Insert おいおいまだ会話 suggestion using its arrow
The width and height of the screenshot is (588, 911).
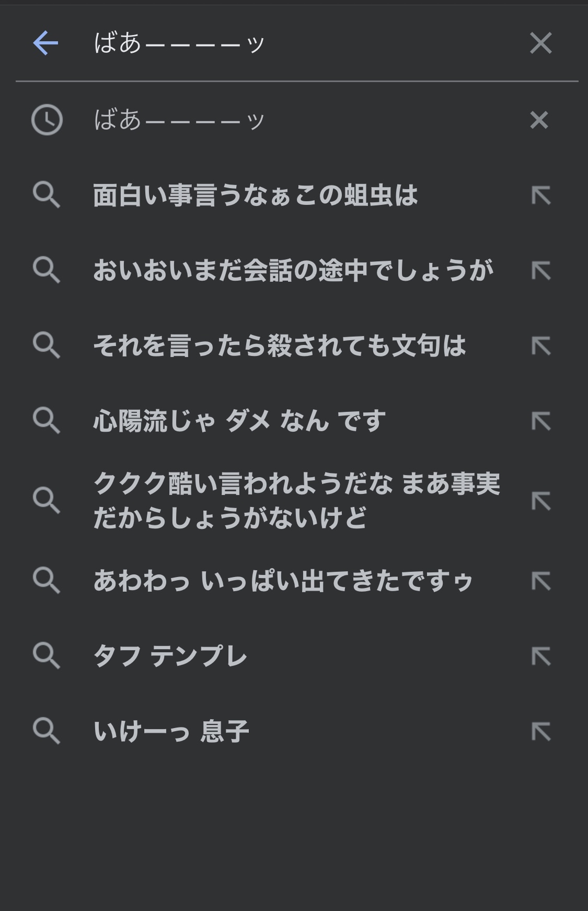pyautogui.click(x=541, y=271)
